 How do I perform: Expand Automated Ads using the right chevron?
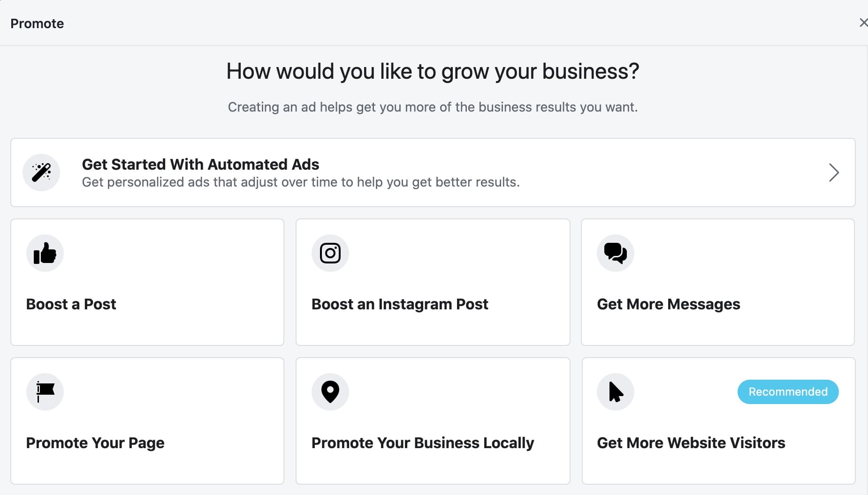point(834,172)
